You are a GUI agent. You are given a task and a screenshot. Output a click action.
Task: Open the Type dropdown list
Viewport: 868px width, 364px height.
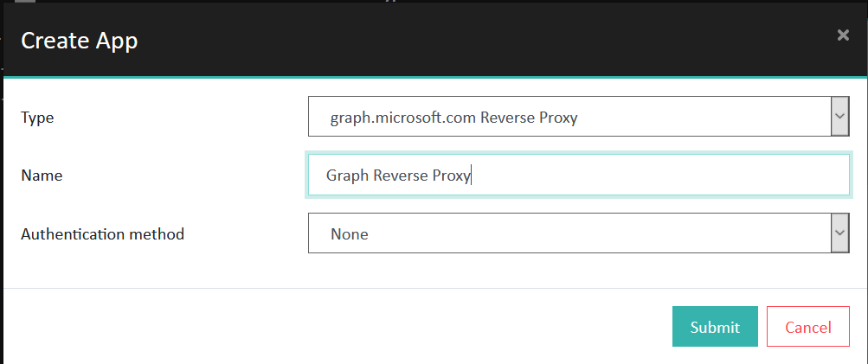point(578,116)
